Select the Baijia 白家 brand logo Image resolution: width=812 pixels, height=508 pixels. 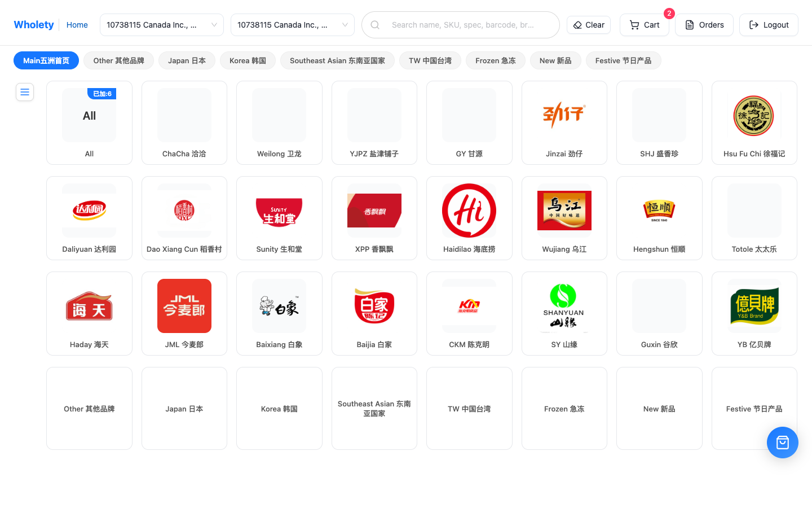pos(374,306)
